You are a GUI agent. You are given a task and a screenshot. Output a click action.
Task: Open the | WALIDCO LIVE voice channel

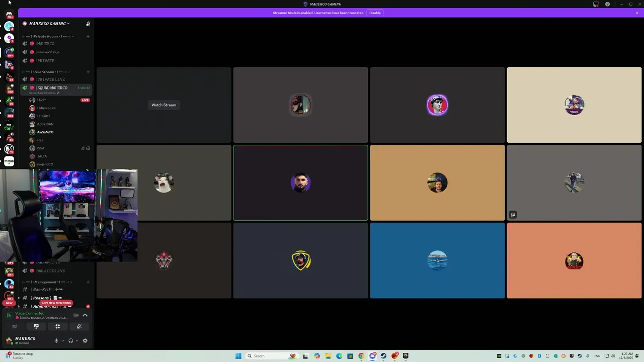[56, 271]
